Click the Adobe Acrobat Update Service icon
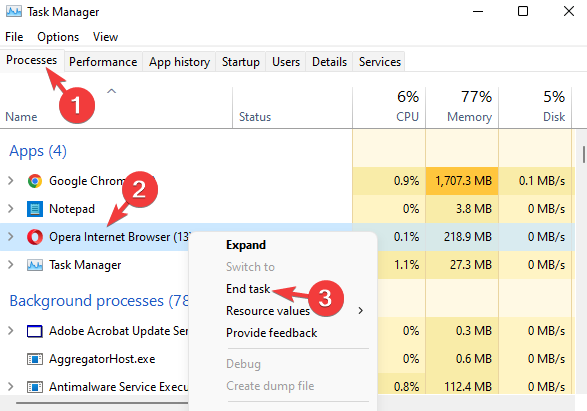This screenshot has height=411, width=587. (x=35, y=331)
